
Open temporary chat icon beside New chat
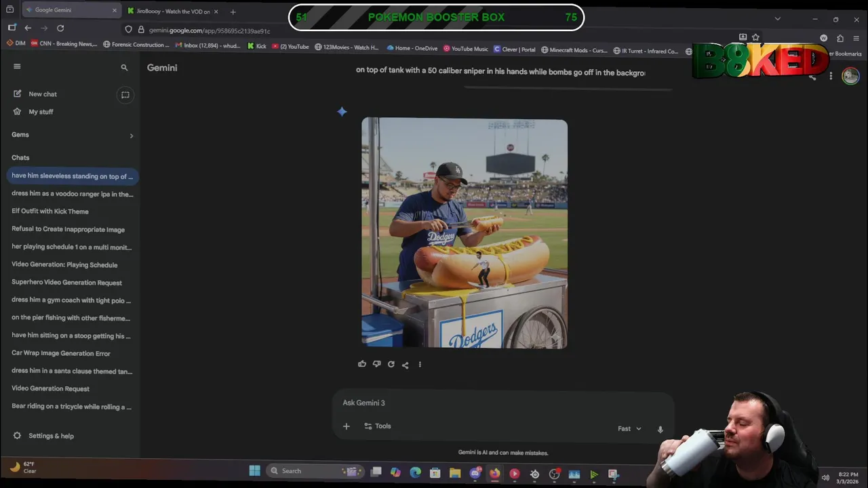coord(125,95)
